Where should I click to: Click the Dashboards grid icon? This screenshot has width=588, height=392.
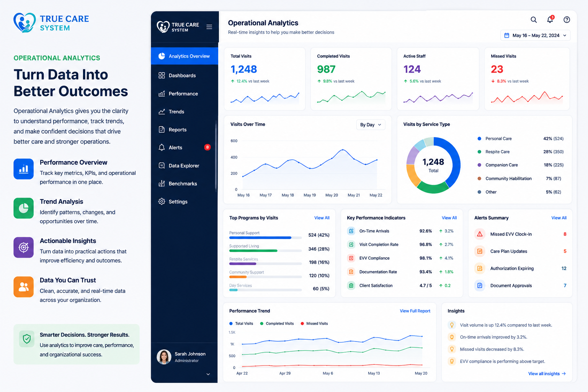(x=162, y=75)
